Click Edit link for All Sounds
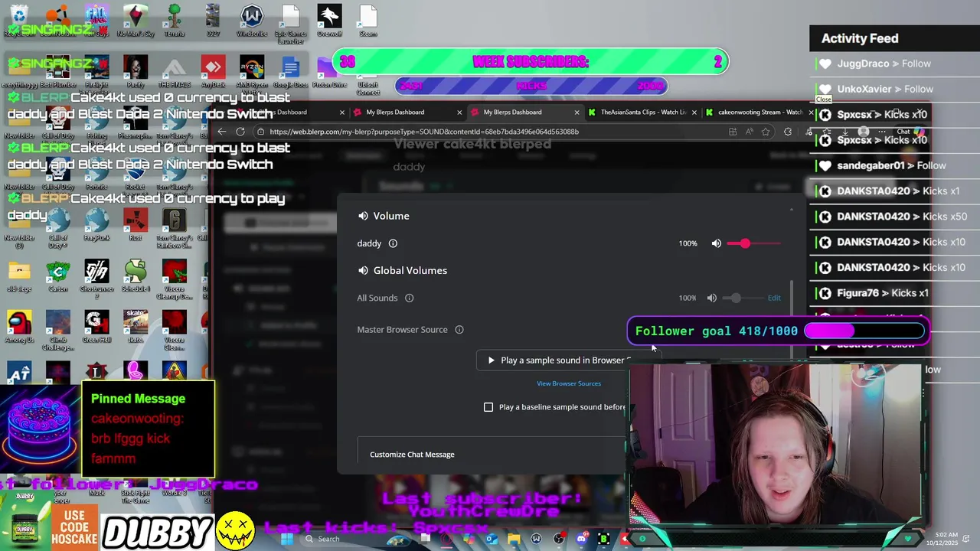Image resolution: width=980 pixels, height=551 pixels. coord(774,298)
